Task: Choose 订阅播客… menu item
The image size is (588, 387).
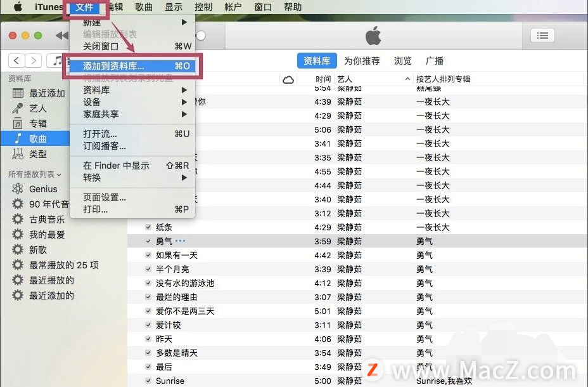Action: pos(132,146)
